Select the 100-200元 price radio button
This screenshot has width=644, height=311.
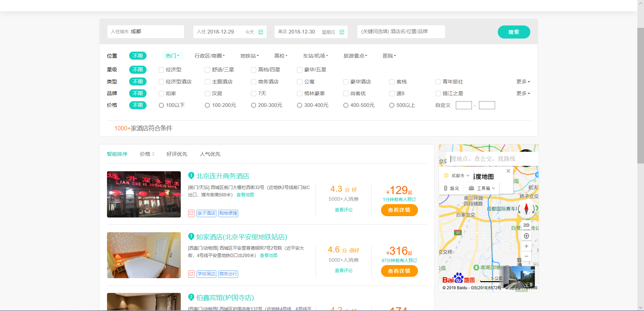[x=207, y=105]
